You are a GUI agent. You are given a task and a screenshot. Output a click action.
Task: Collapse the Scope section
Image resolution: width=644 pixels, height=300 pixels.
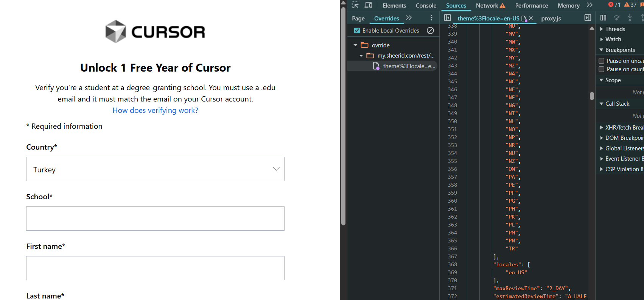click(x=601, y=80)
